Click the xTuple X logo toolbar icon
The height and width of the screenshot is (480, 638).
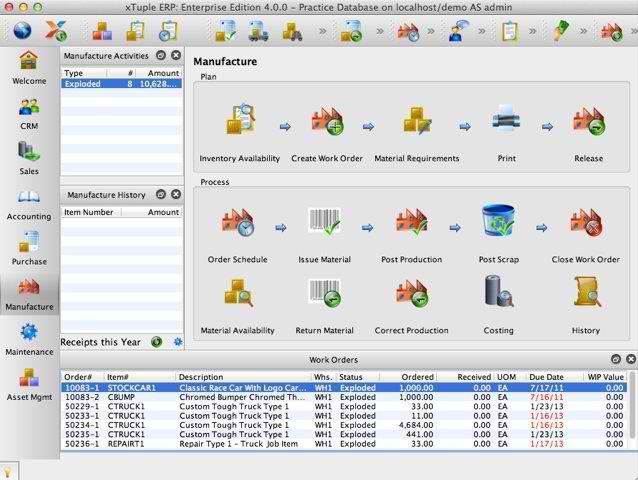pos(56,31)
